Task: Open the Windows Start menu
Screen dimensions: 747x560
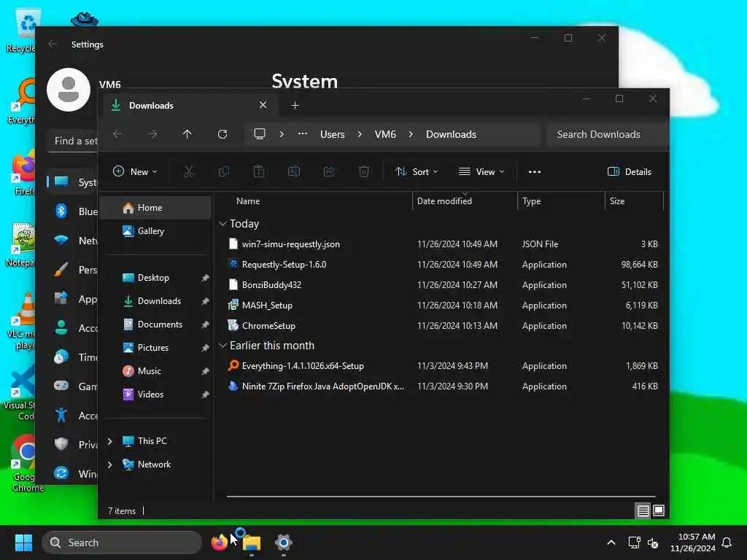Action: tap(23, 542)
